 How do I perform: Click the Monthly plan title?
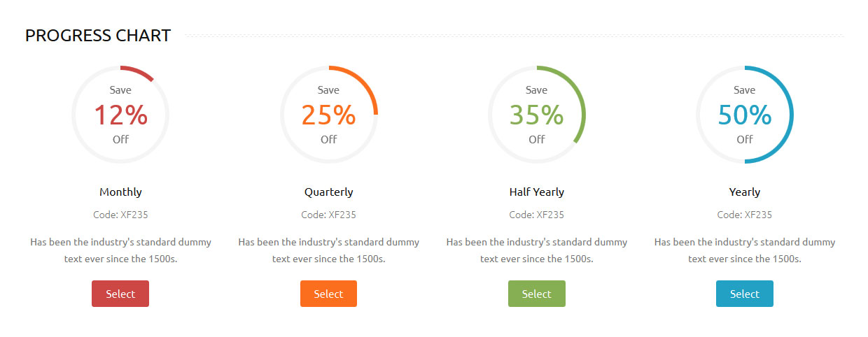point(120,192)
